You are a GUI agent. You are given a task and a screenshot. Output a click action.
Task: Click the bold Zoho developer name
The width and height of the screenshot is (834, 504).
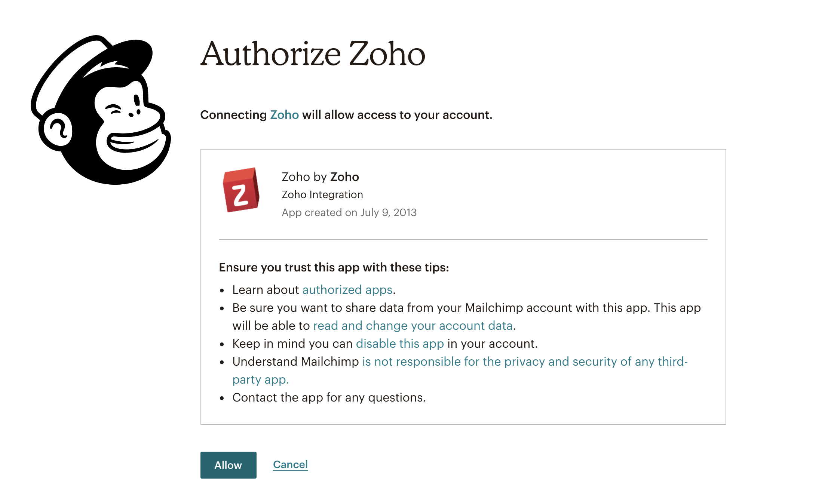pyautogui.click(x=344, y=177)
